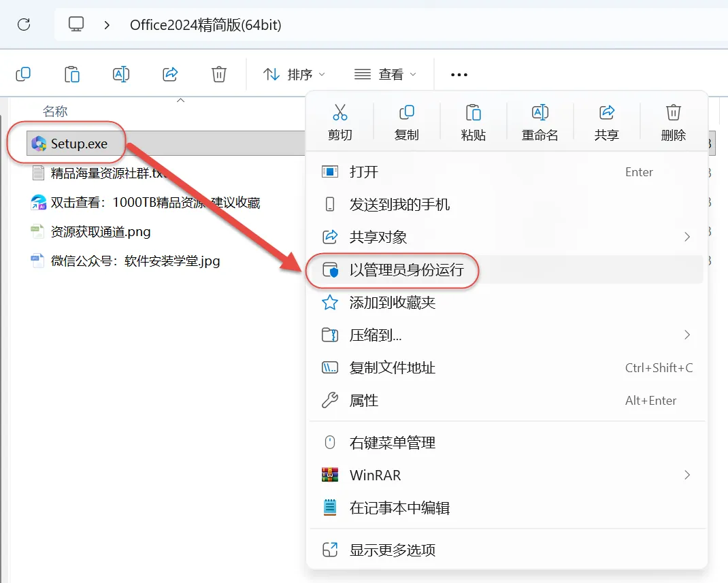Click the Rename icon in the toolbar

[x=120, y=74]
